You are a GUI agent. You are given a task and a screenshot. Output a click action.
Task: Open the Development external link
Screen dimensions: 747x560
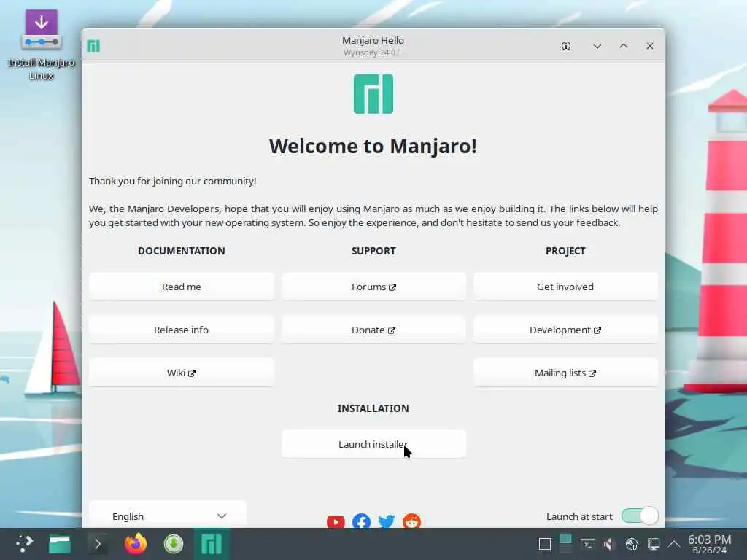[565, 330]
